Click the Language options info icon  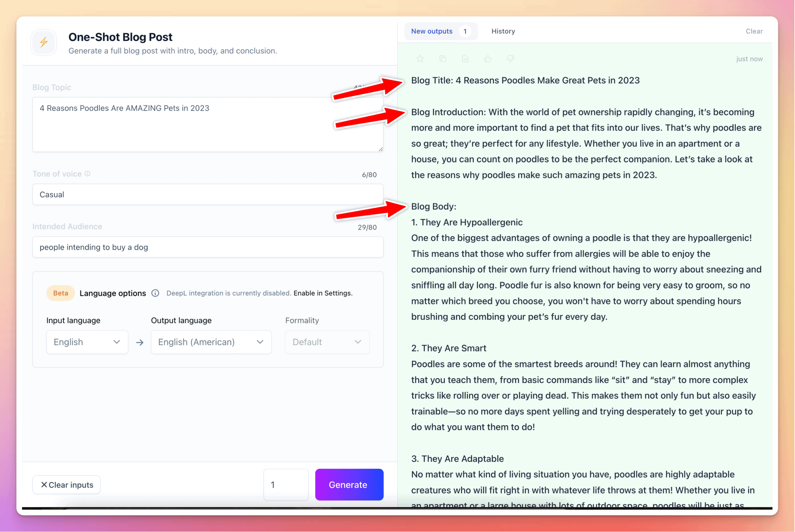click(155, 293)
